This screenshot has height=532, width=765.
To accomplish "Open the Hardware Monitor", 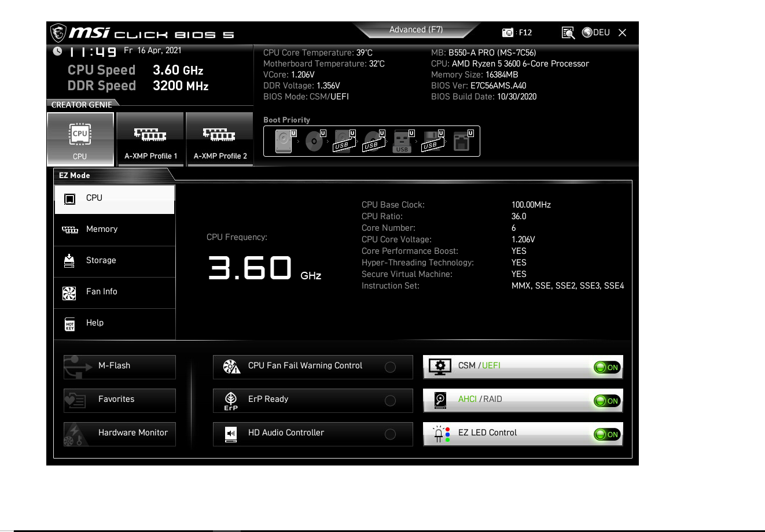I will pyautogui.click(x=120, y=434).
